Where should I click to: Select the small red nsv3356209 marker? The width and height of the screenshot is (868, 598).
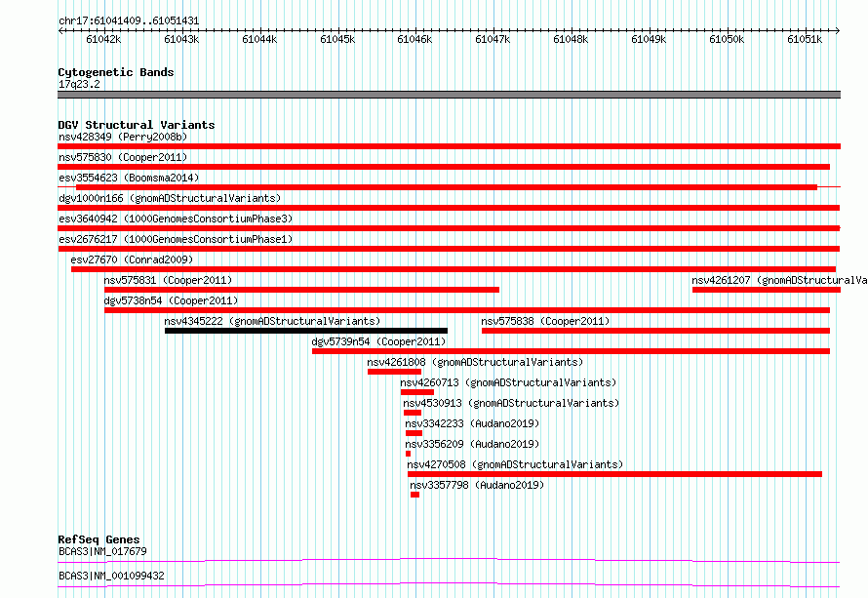point(408,454)
